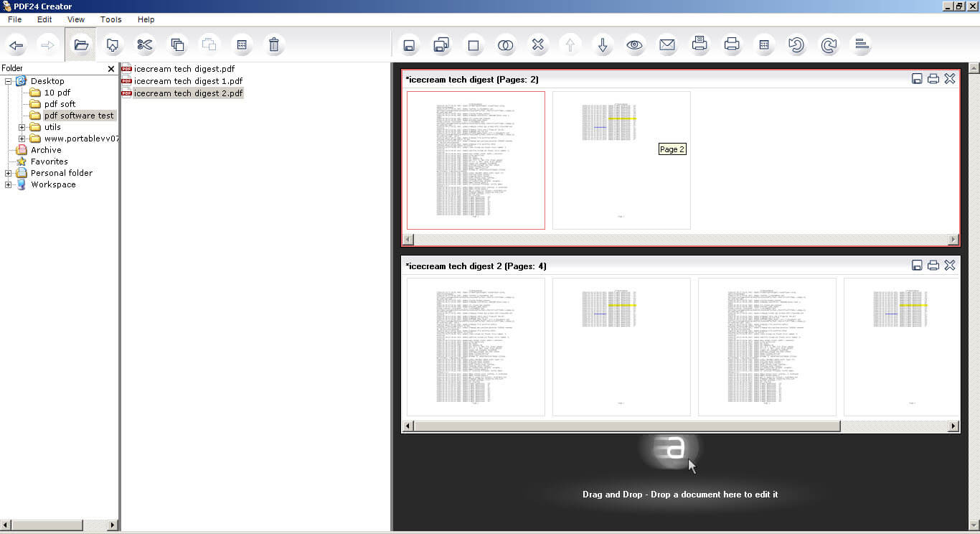Screen dimensions: 980x534
Task: Save all documents with the double-floppy icon
Action: click(441, 45)
